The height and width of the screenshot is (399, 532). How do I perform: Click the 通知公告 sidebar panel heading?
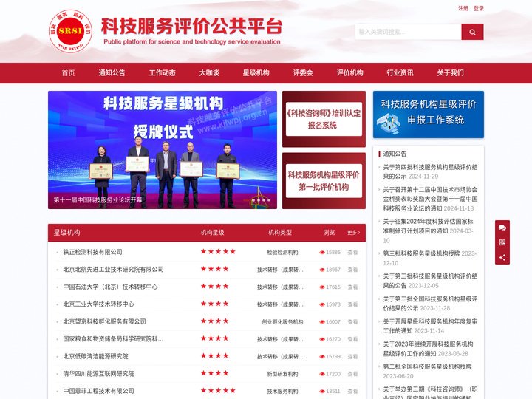pyautogui.click(x=395, y=154)
